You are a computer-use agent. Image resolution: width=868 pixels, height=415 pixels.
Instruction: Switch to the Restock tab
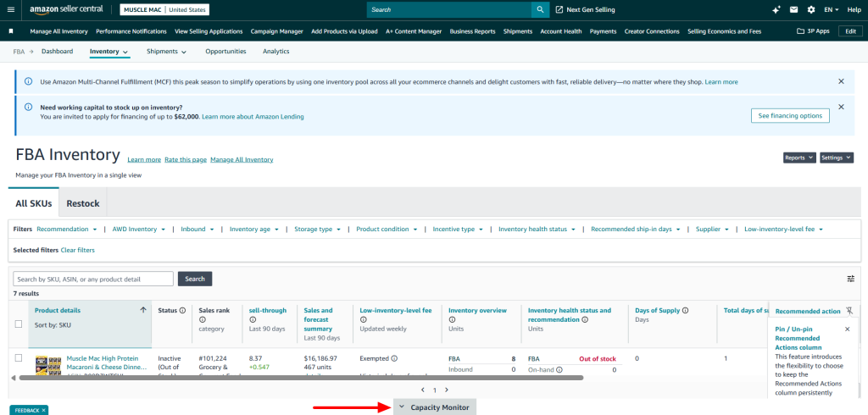coord(83,203)
